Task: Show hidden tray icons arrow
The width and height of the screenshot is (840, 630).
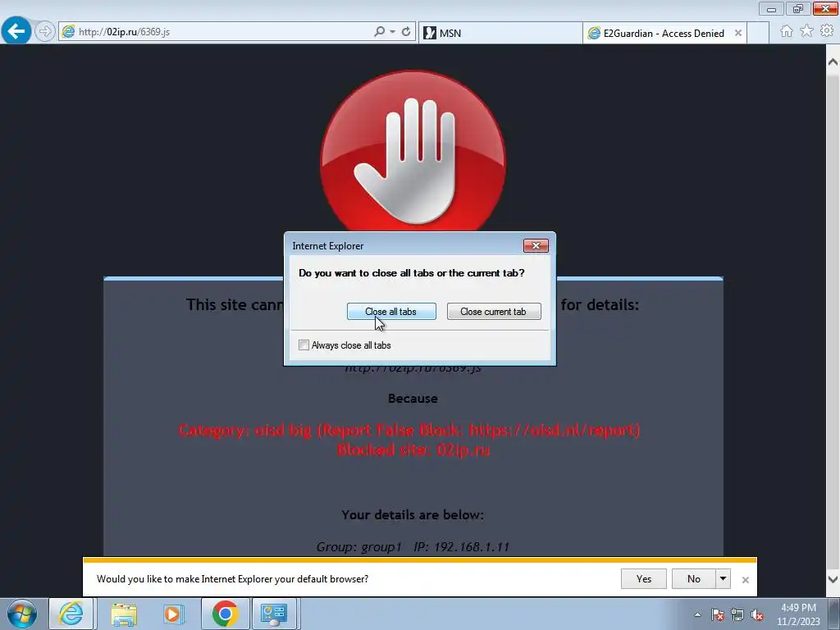Action: coord(697,614)
